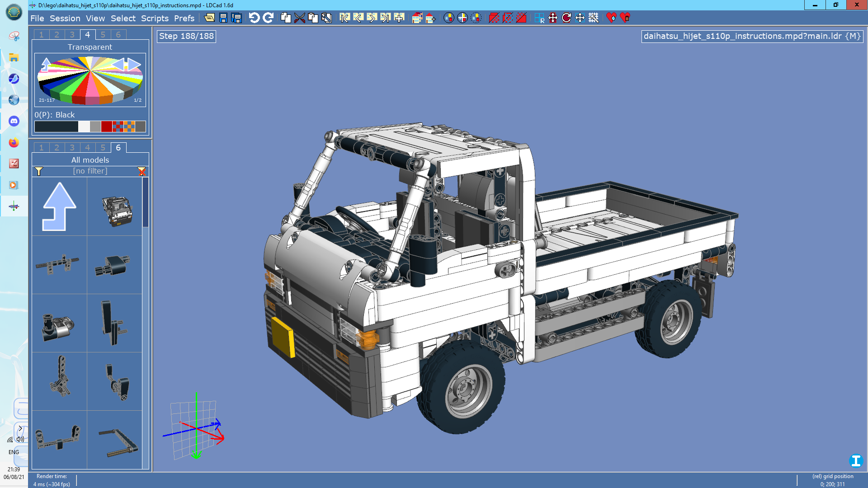Toggle the part bin filter funnel

click(39, 171)
